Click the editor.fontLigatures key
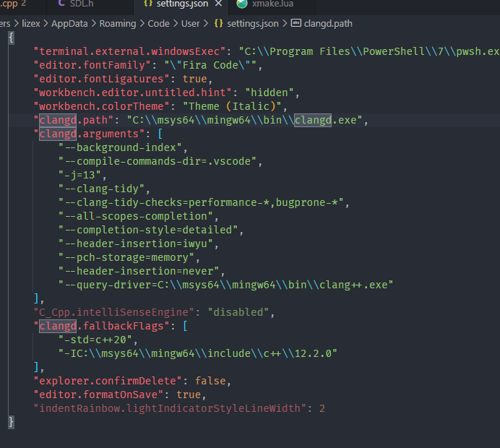 [x=101, y=79]
